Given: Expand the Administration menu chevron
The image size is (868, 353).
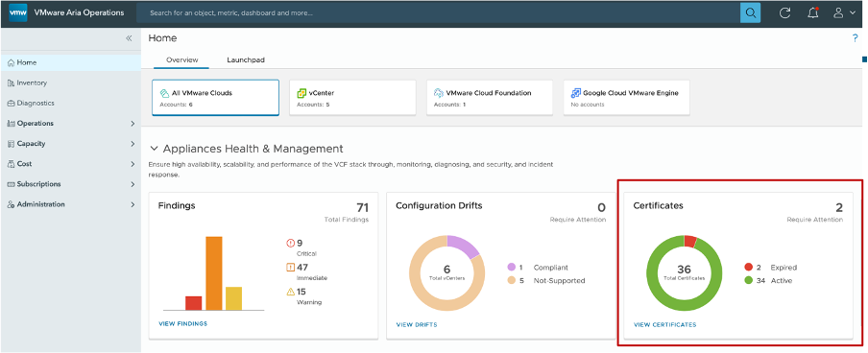Looking at the screenshot, I should pyautogui.click(x=133, y=204).
